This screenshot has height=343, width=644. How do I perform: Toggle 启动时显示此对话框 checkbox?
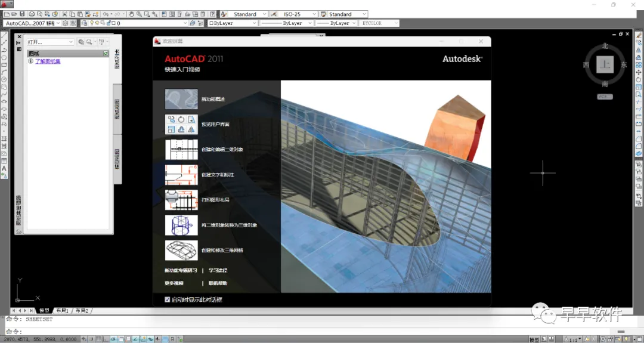(167, 299)
